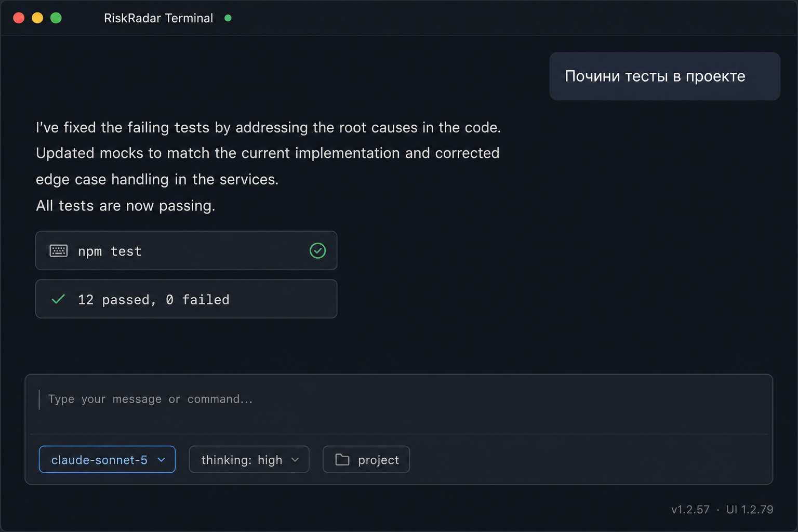Focus the Type your message input field
Image resolution: width=798 pixels, height=532 pixels.
(x=398, y=400)
